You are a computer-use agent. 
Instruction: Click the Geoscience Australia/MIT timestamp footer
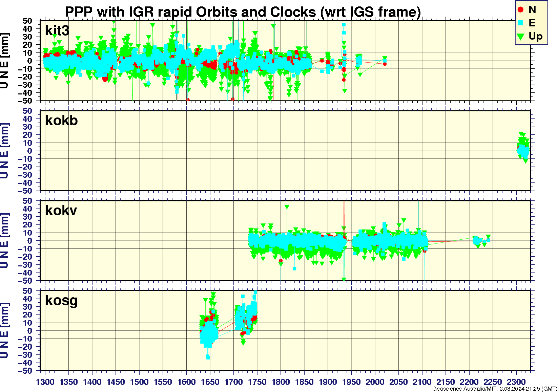tap(494, 389)
